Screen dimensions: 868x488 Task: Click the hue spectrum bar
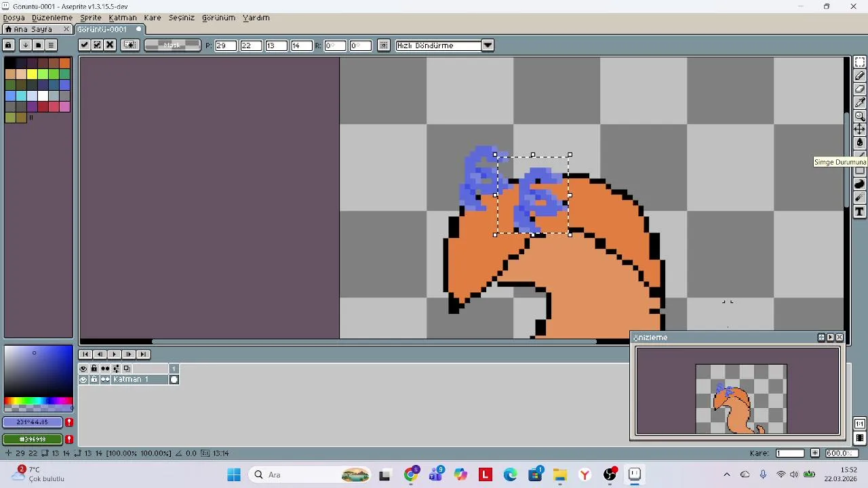pyautogui.click(x=38, y=401)
